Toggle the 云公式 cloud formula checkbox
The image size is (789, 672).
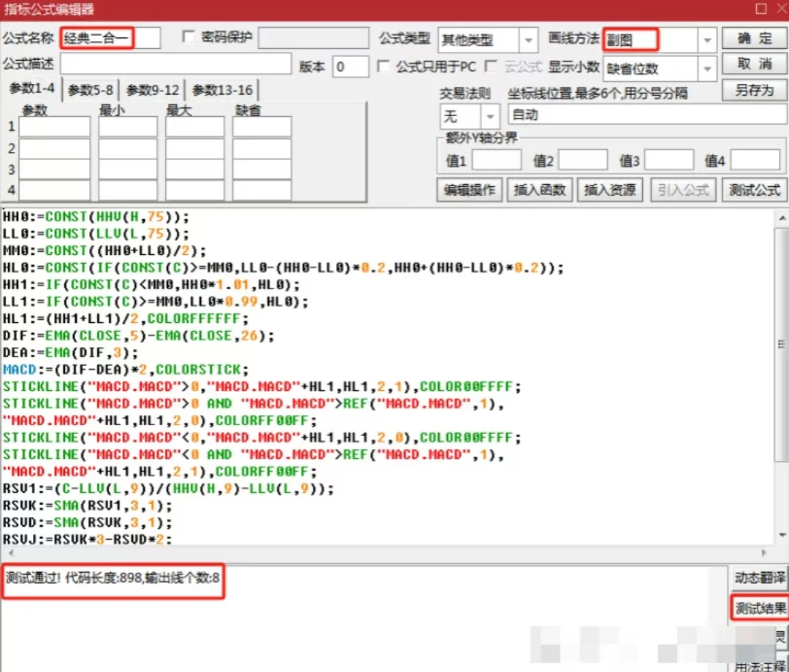491,66
